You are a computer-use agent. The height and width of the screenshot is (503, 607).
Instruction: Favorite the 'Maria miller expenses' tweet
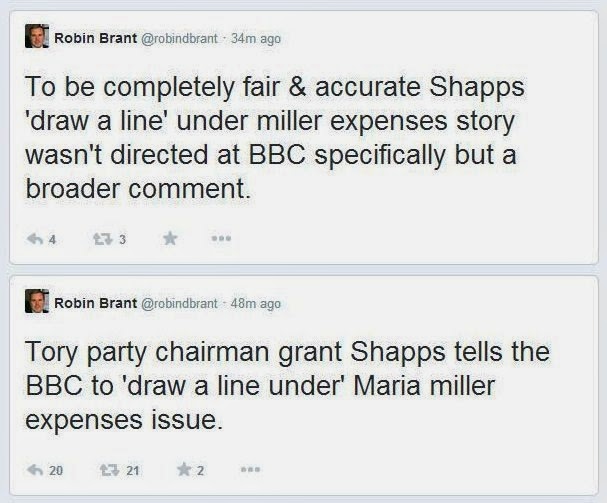184,470
